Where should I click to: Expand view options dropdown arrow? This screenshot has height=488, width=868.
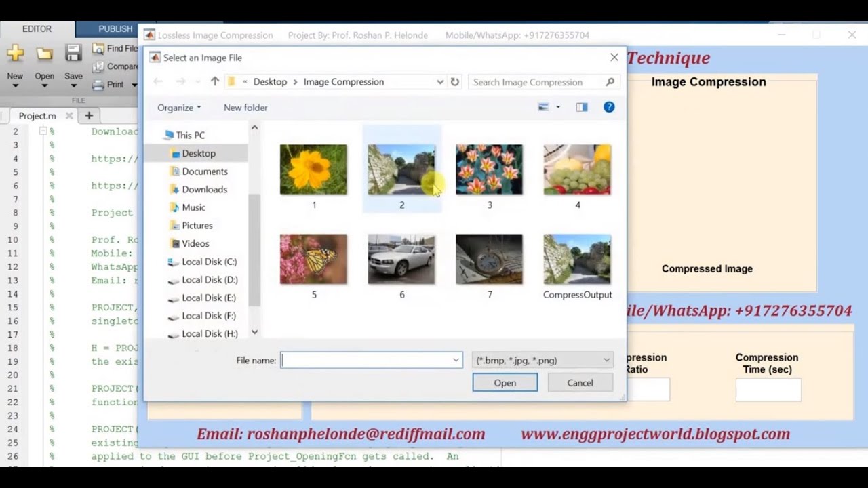pos(558,107)
